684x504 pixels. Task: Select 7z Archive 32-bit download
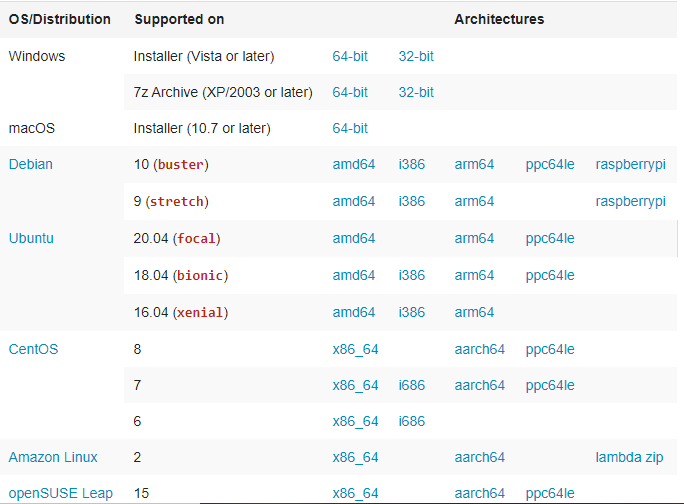416,92
